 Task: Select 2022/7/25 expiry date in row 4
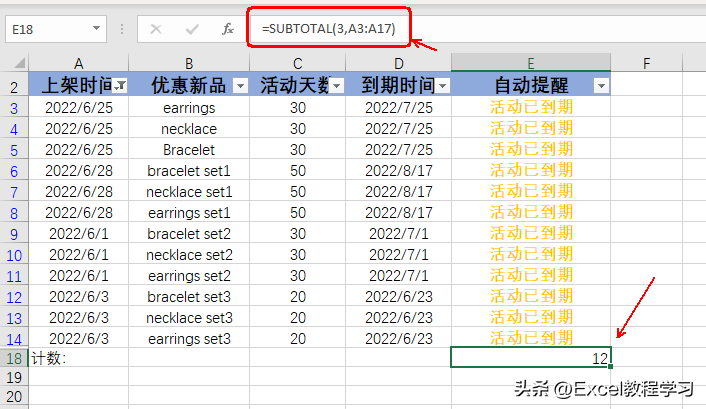[399, 129]
